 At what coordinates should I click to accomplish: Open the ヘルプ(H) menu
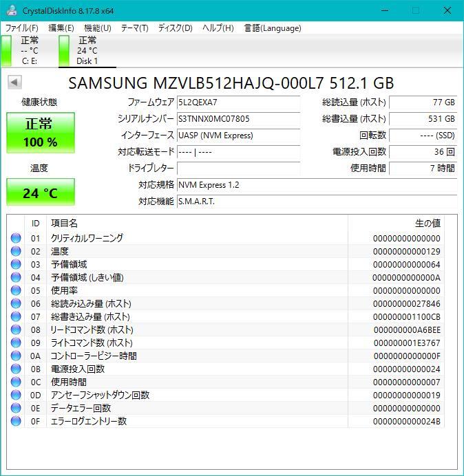(x=218, y=28)
